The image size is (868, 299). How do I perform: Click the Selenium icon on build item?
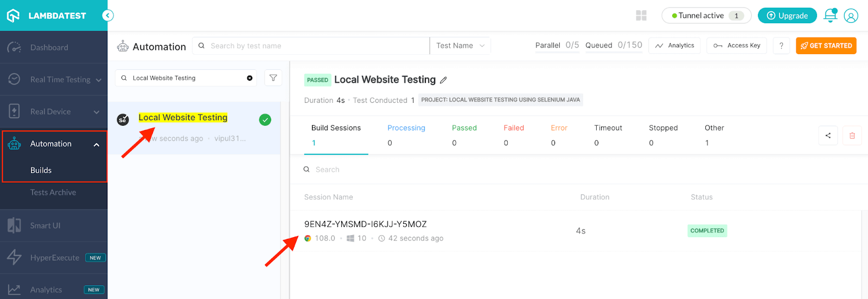[x=123, y=119]
